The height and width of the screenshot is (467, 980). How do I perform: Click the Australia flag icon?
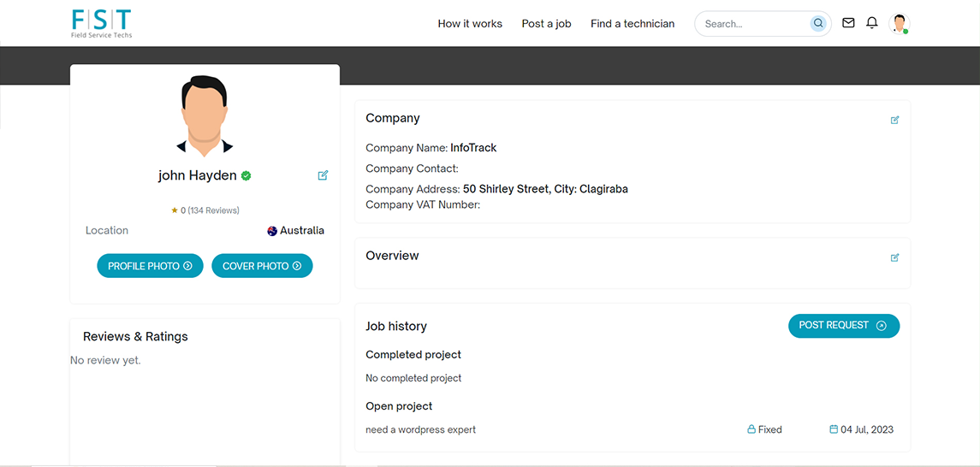coord(272,231)
